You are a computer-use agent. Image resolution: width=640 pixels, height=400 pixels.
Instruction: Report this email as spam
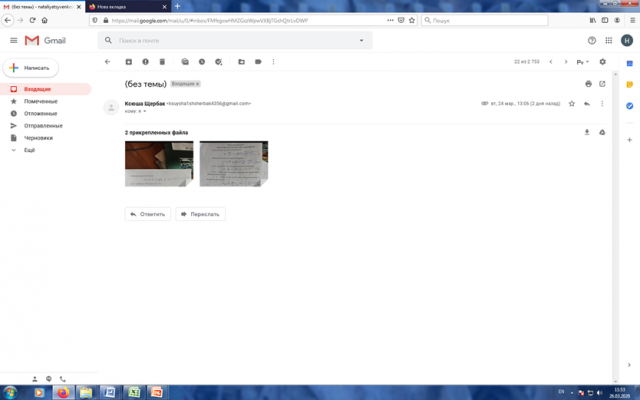145,62
